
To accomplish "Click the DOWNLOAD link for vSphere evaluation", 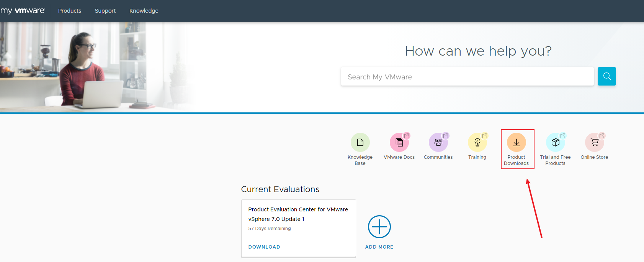I will (x=264, y=247).
